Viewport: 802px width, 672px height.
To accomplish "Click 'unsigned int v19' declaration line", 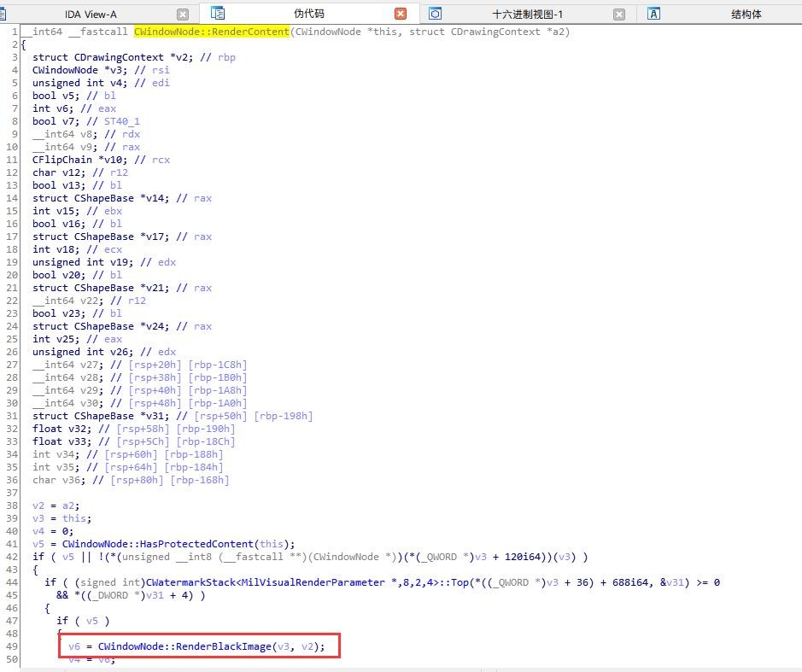I will tap(104, 262).
